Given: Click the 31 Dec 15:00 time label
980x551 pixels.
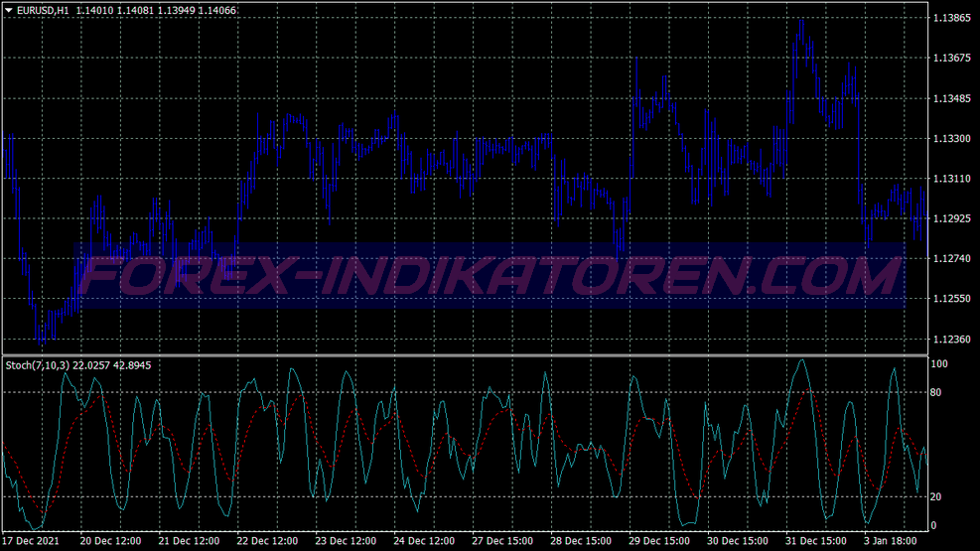Looking at the screenshot, I should pos(815,541).
